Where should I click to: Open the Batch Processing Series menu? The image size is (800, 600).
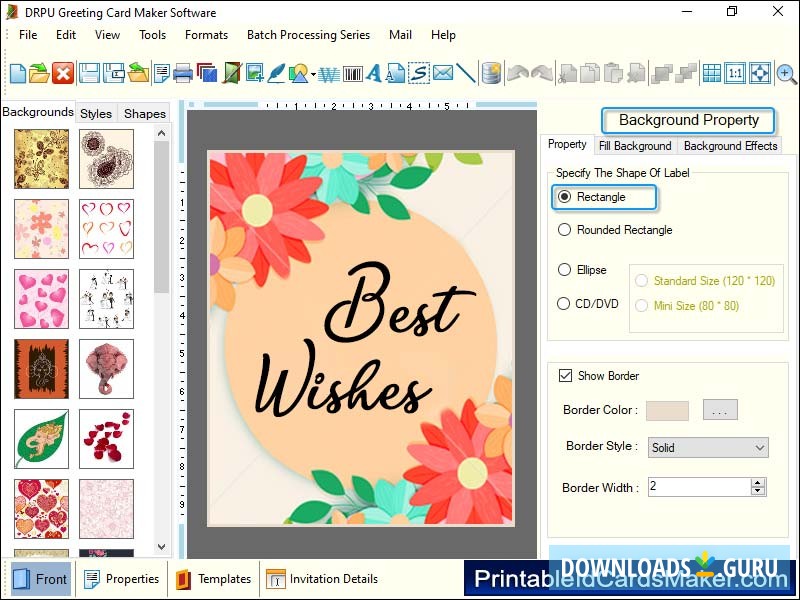(x=308, y=34)
